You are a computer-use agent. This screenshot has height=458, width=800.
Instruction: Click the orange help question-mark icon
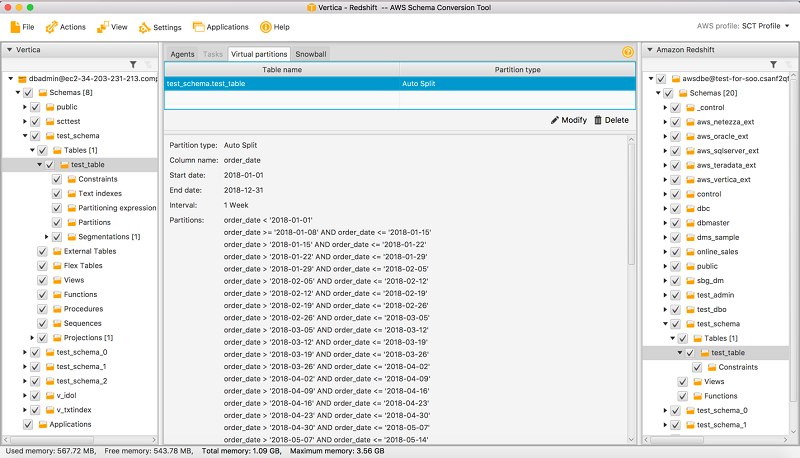[x=628, y=52]
